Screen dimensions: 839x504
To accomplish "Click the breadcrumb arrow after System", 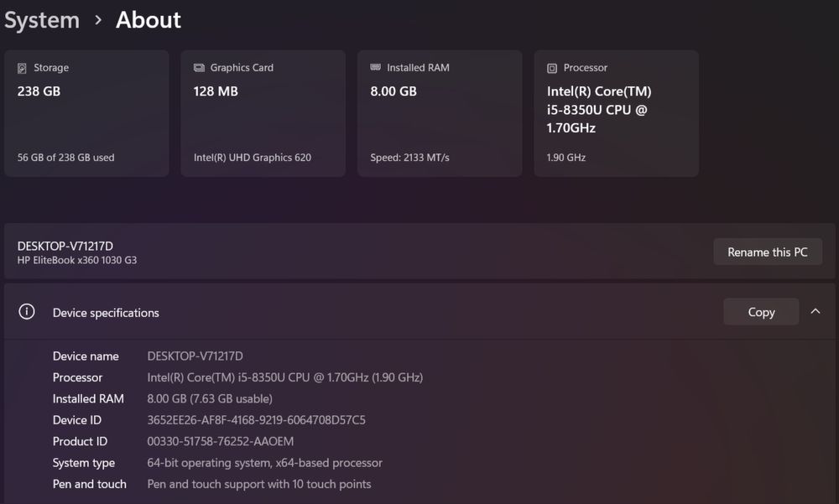I will pyautogui.click(x=98, y=20).
